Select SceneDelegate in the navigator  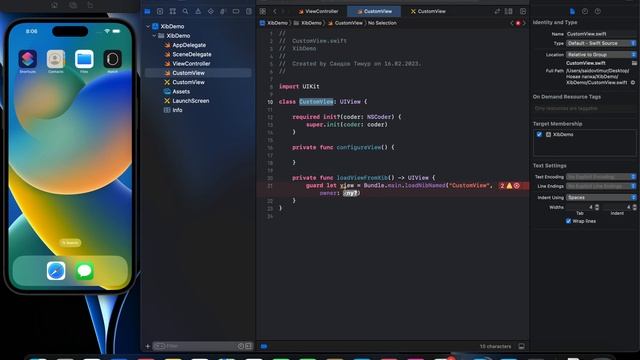pos(192,54)
